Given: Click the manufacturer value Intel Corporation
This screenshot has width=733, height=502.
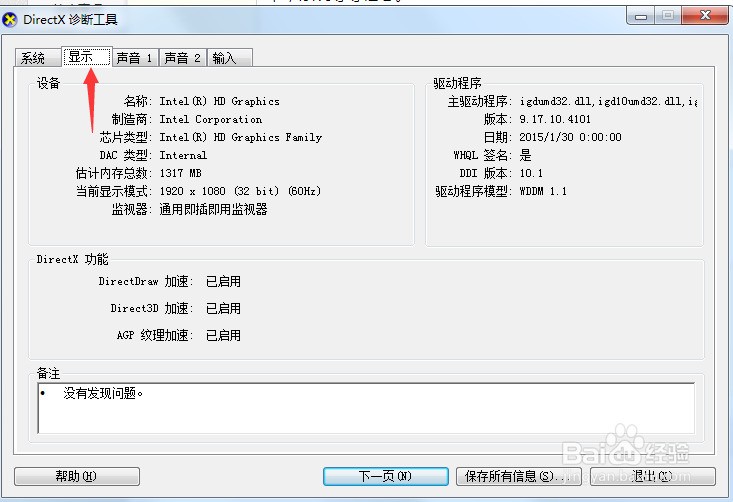Looking at the screenshot, I should (x=210, y=119).
